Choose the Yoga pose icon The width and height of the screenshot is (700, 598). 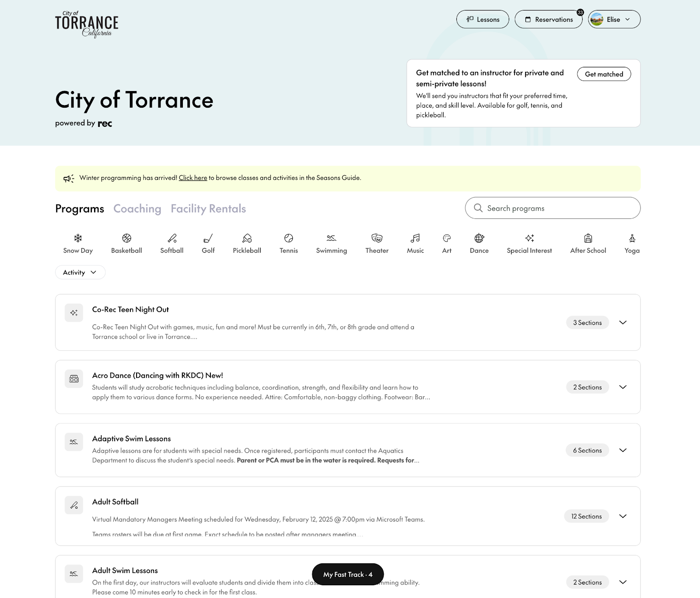pyautogui.click(x=632, y=238)
